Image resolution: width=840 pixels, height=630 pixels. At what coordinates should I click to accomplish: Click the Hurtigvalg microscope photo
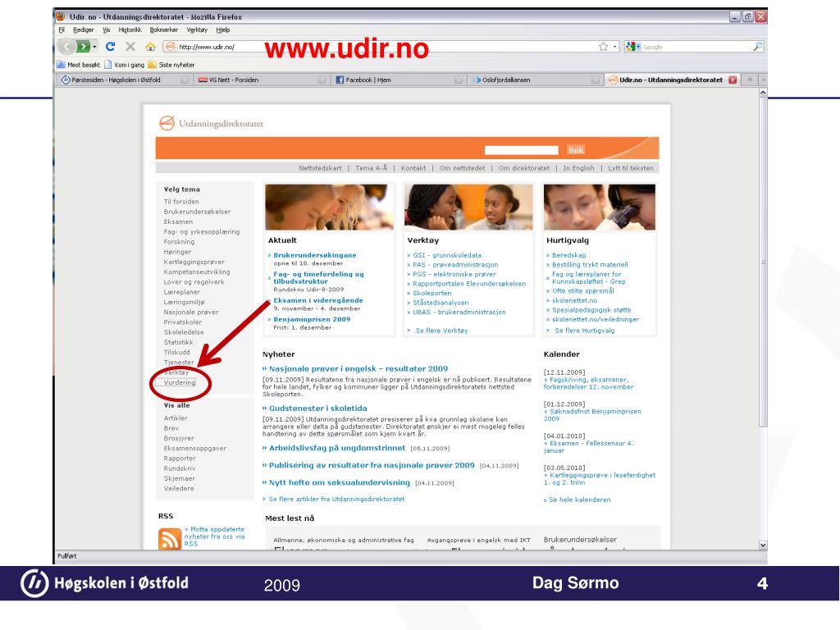point(600,207)
